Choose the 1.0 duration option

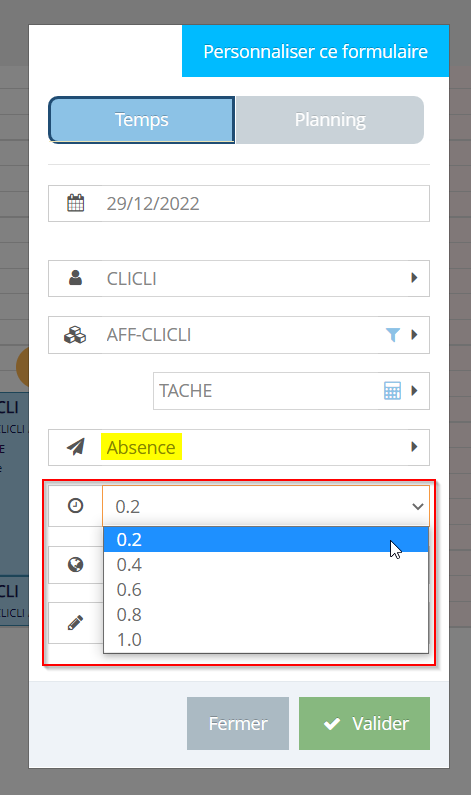tap(266, 640)
